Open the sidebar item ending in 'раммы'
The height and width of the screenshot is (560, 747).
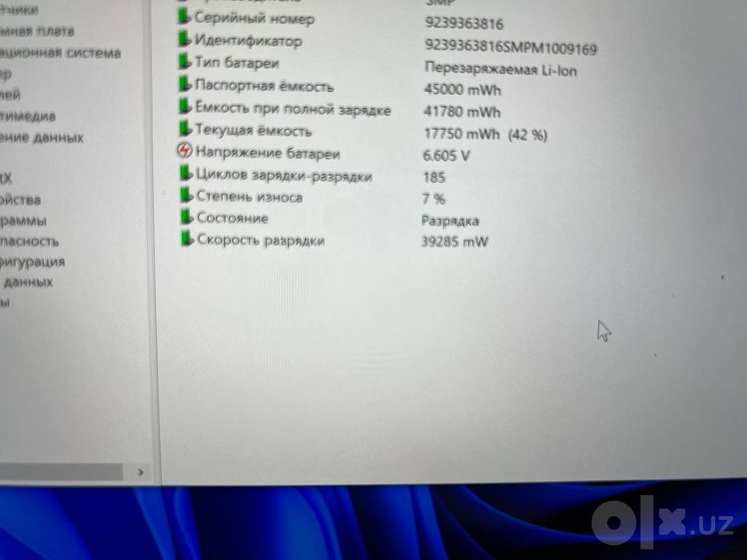coord(23,221)
